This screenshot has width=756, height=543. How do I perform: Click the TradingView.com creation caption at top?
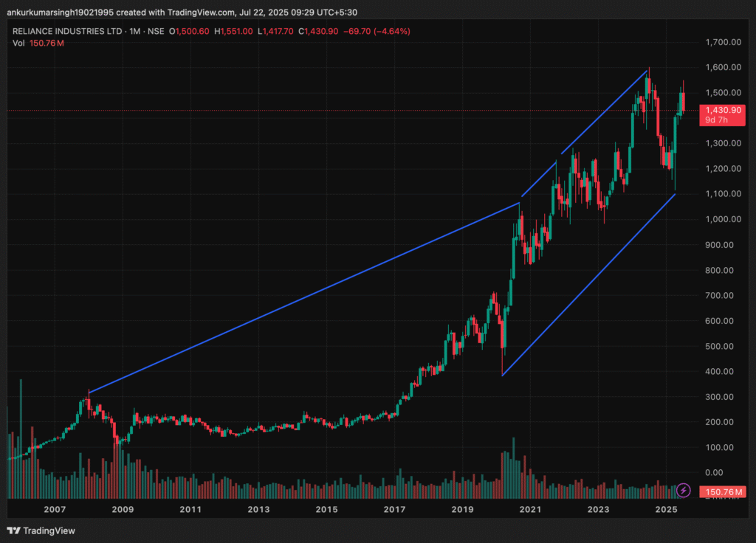click(x=182, y=12)
